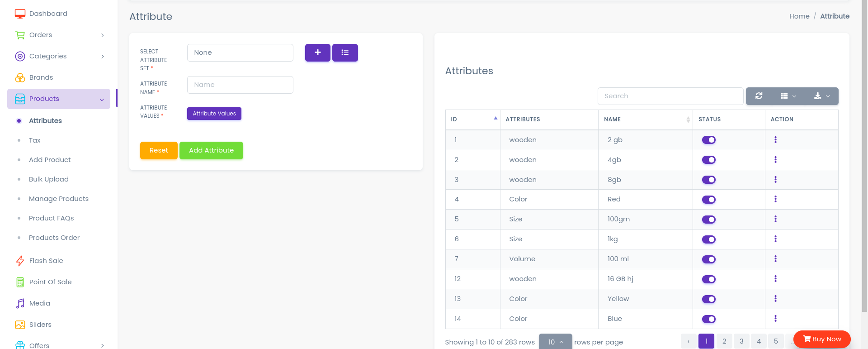Expand the Offers submenu chevron
Image resolution: width=868 pixels, height=349 pixels.
click(103, 345)
